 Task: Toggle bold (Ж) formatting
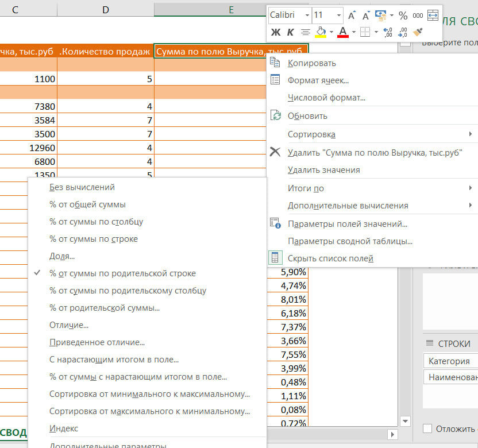pos(276,32)
